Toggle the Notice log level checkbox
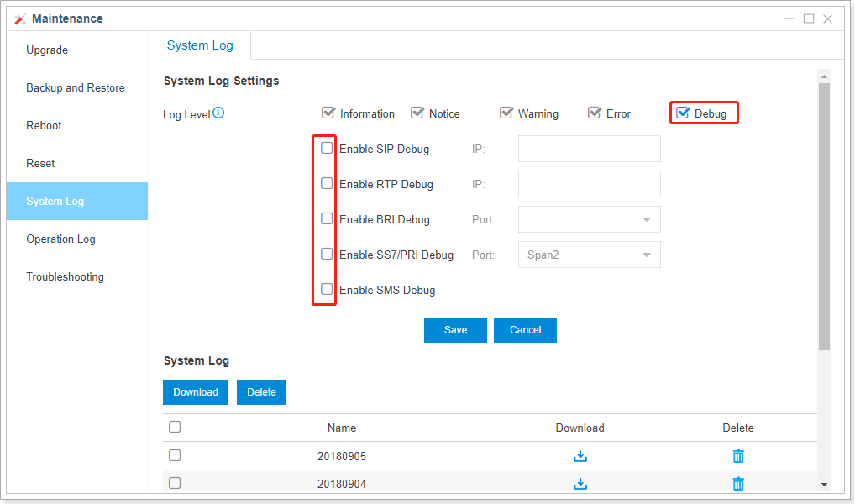Viewport: 855px width, 504px height. tap(417, 113)
